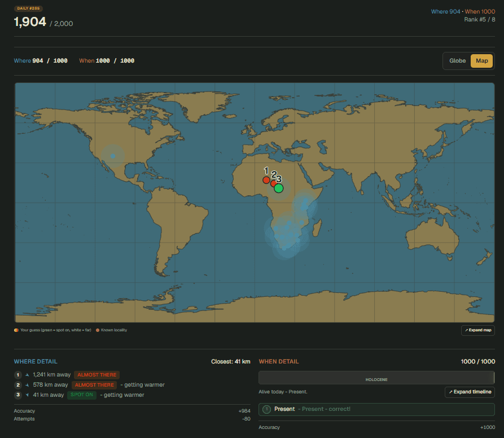Click the -80 attempts penalty value
This screenshot has height=438, width=504.
click(246, 419)
